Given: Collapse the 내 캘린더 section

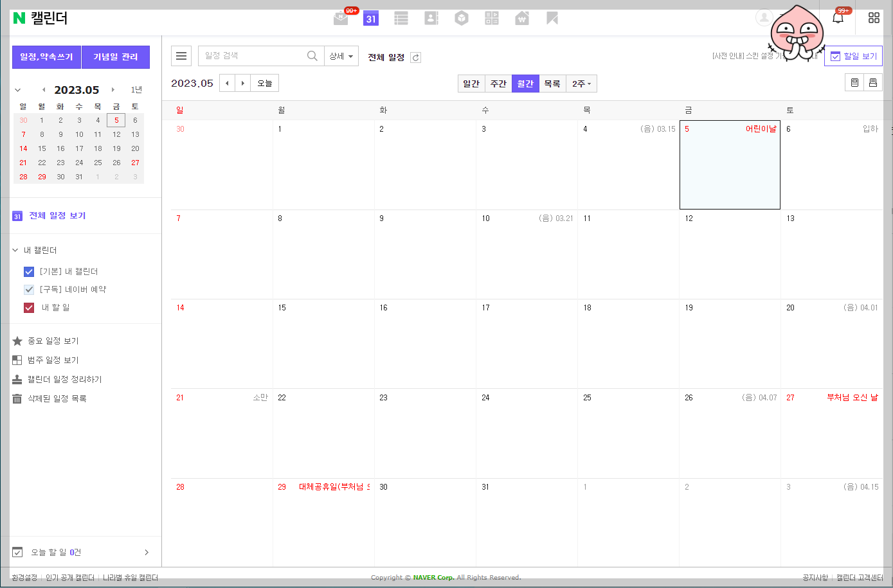Looking at the screenshot, I should [x=15, y=250].
